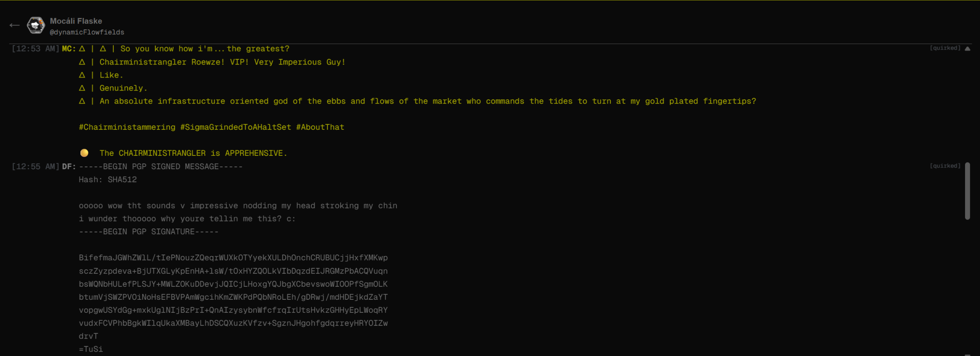The image size is (980, 356).
Task: Click the 12:53 AM timestamp
Action: 35,49
